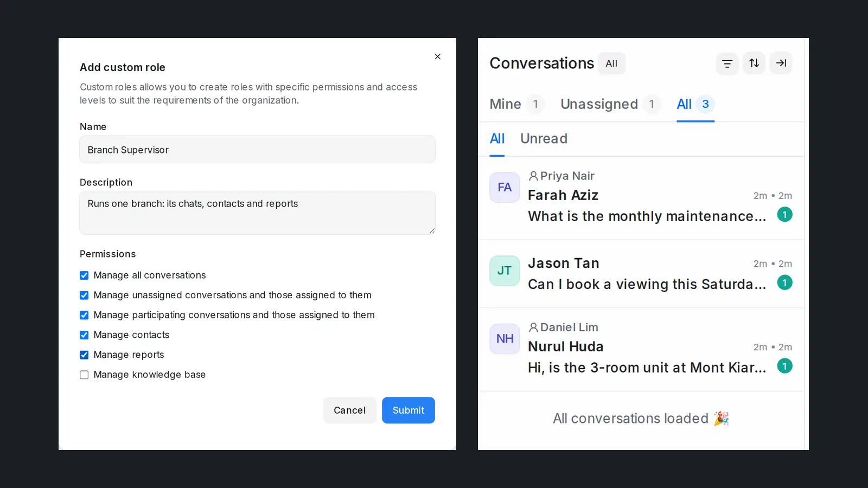Click the assignee icon beside Priya Nair
868x488 pixels.
[533, 176]
